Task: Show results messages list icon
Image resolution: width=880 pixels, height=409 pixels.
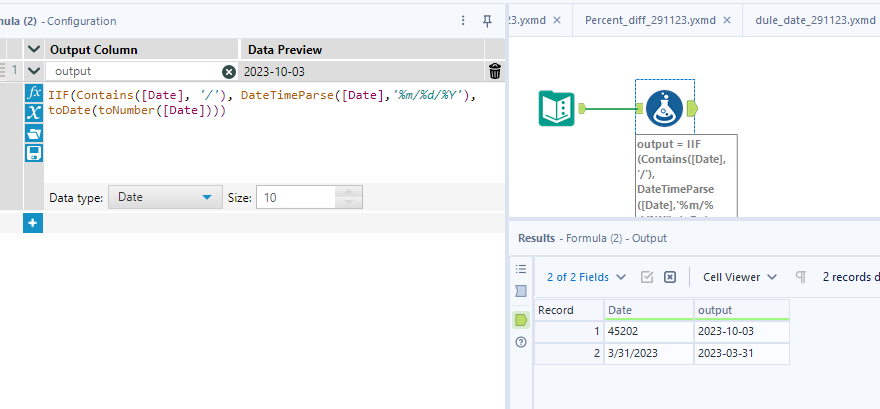Action: (520, 269)
